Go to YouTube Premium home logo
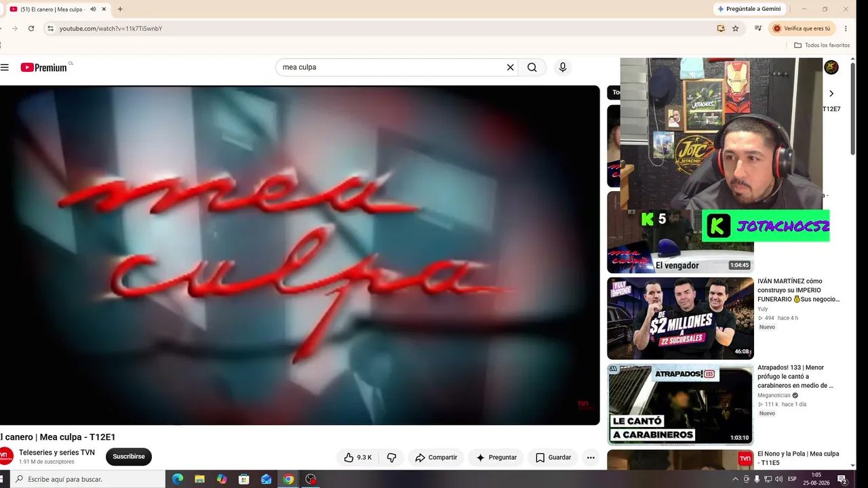 (x=44, y=67)
